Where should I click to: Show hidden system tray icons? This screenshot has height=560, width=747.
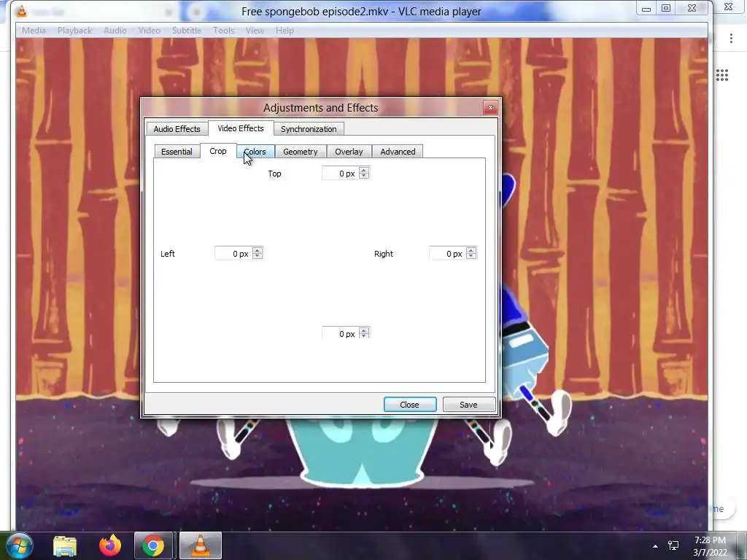[x=656, y=546]
